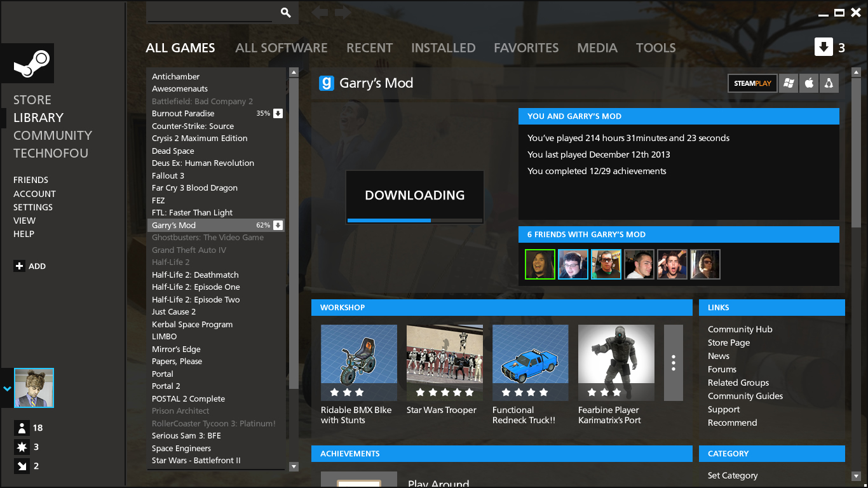Click the library search field
Image resolution: width=868 pixels, height=488 pixels.
click(210, 13)
